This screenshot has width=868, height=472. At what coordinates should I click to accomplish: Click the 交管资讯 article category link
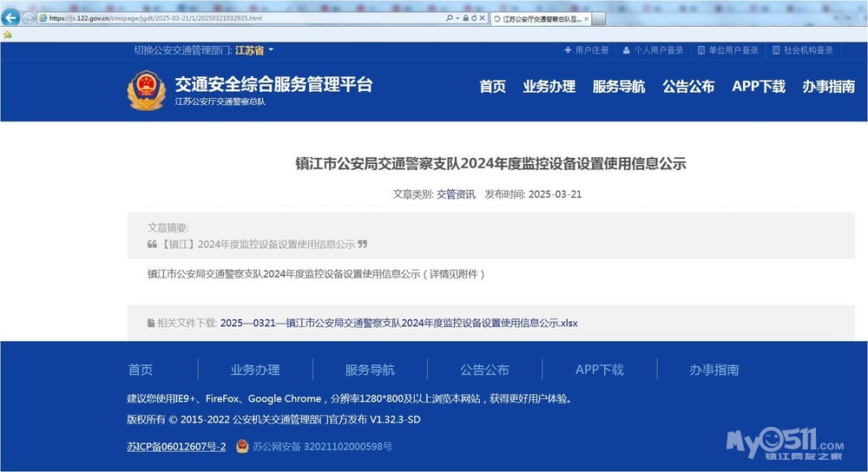click(x=456, y=194)
